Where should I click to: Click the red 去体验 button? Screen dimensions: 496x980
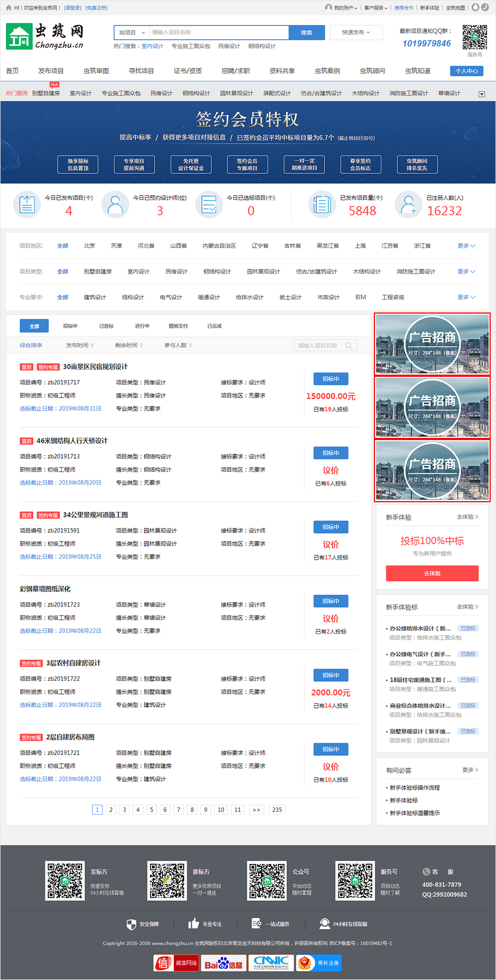(432, 573)
